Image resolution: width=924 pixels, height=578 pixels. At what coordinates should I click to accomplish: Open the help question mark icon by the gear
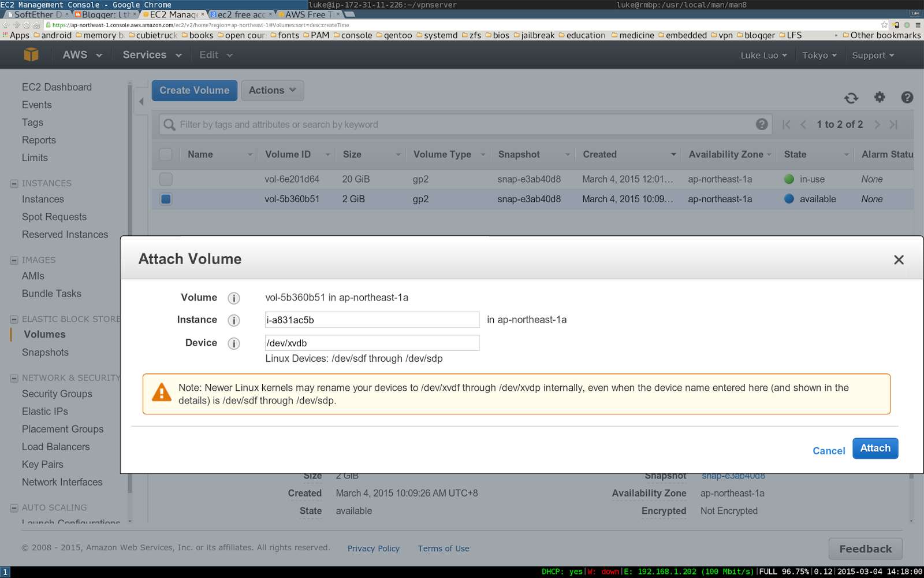coord(907,97)
